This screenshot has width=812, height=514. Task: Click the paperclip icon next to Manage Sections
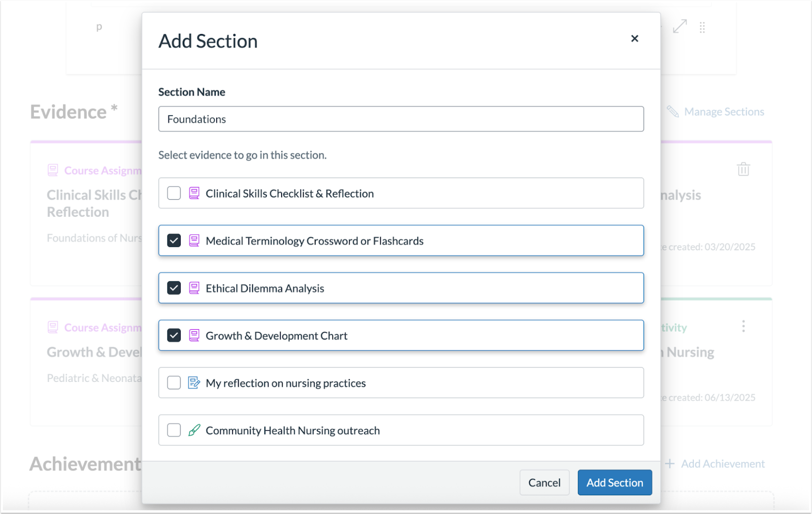click(673, 112)
